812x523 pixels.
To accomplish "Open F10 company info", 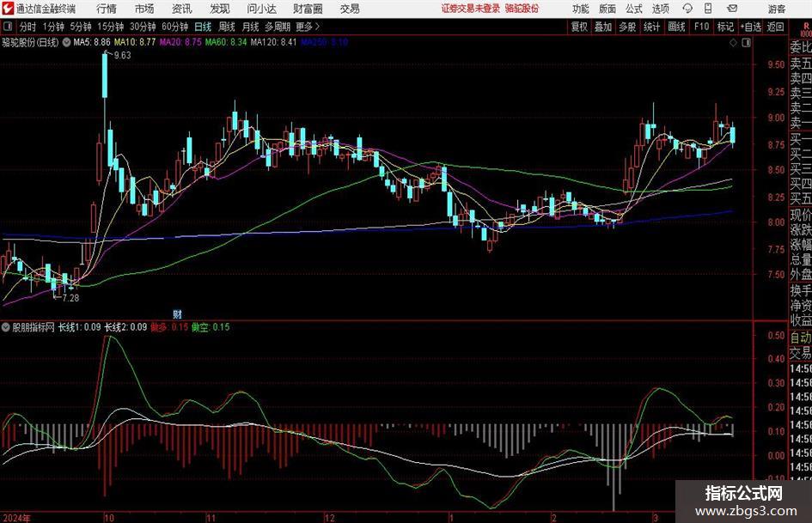I will tap(701, 27).
